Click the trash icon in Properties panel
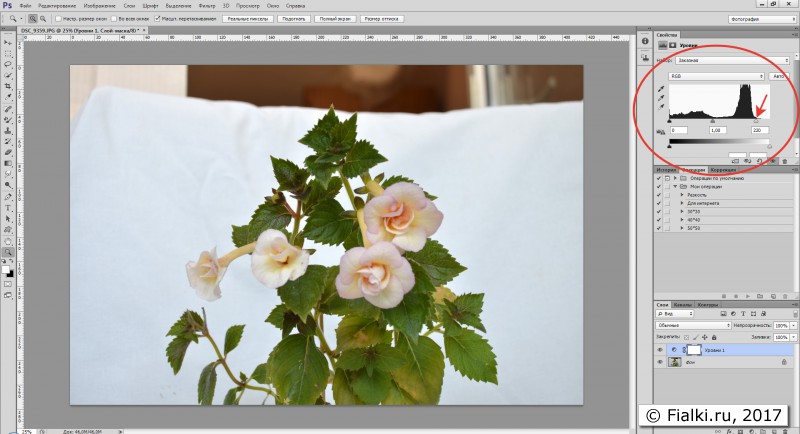 785,161
